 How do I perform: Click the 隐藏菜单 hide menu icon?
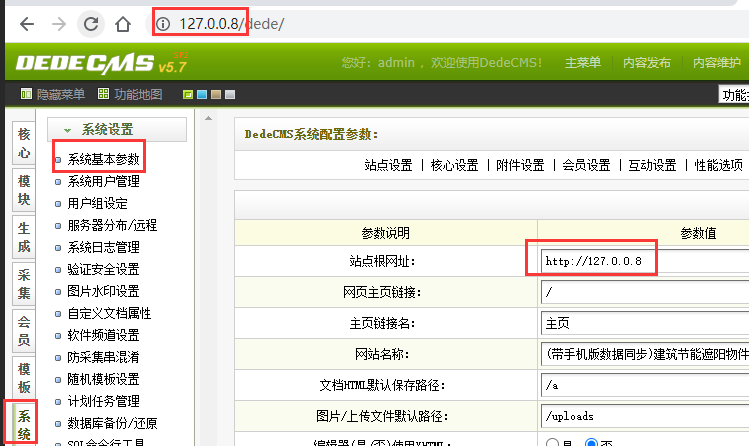26,95
